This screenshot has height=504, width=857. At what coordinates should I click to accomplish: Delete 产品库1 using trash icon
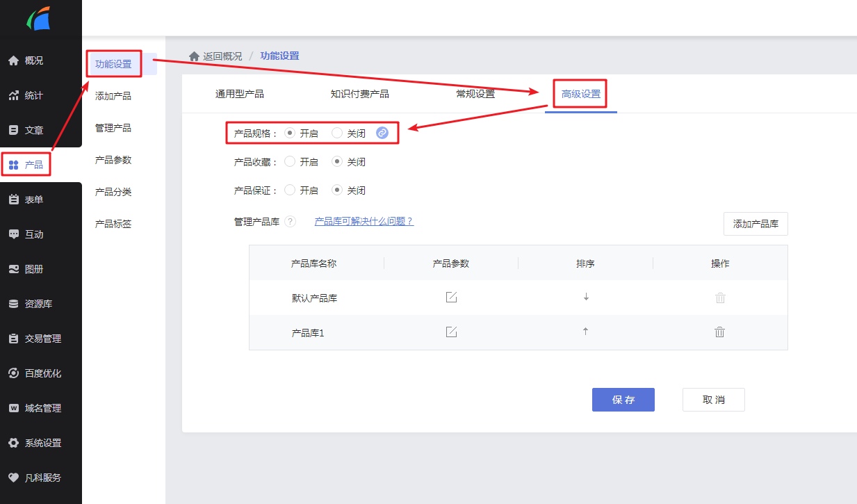(720, 332)
